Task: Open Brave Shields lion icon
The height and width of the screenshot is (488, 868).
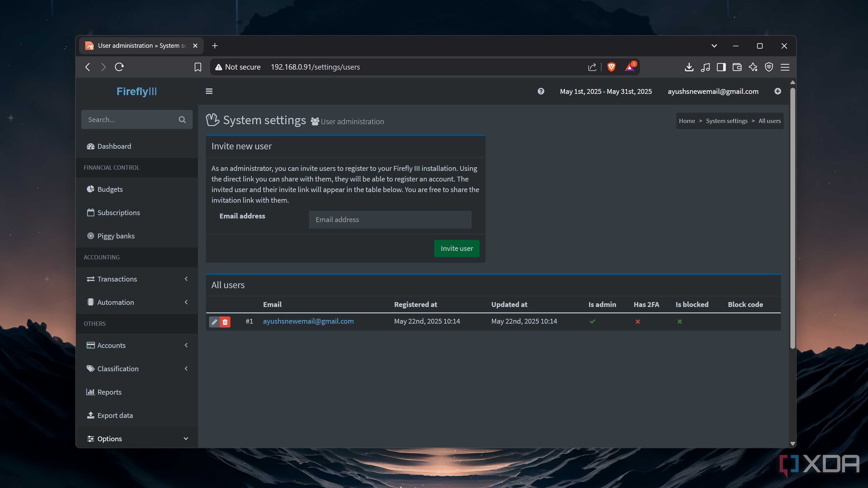Action: tap(611, 67)
